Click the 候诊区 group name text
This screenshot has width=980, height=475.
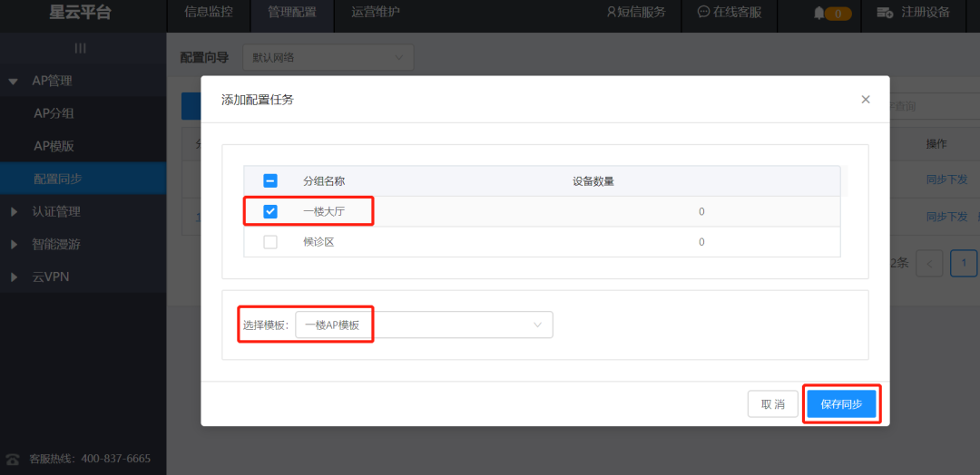318,242
